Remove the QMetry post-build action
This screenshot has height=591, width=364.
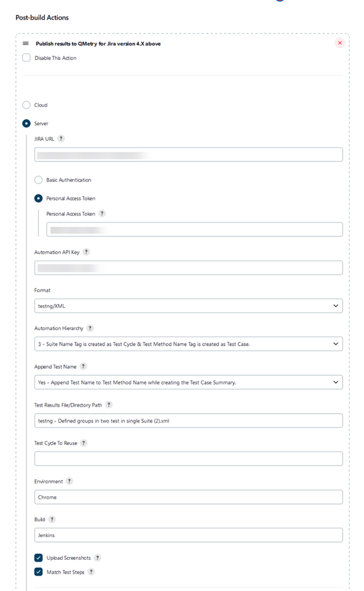[x=340, y=43]
